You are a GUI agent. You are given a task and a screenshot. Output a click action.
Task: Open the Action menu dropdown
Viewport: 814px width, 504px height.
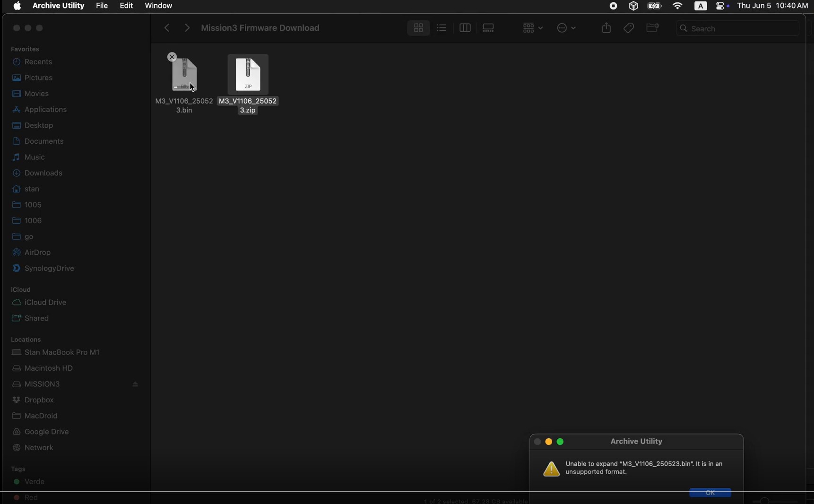click(566, 28)
